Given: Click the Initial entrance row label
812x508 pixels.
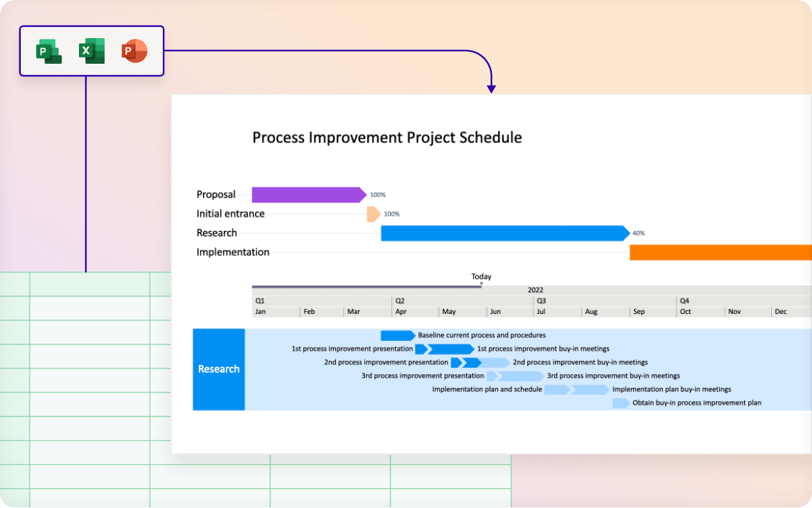Looking at the screenshot, I should 231,214.
